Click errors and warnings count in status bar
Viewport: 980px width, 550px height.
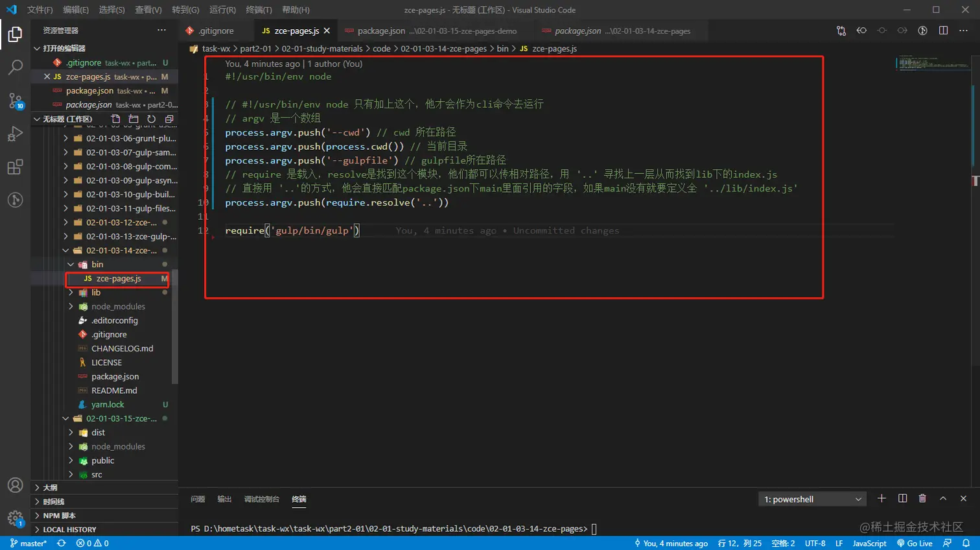click(93, 544)
